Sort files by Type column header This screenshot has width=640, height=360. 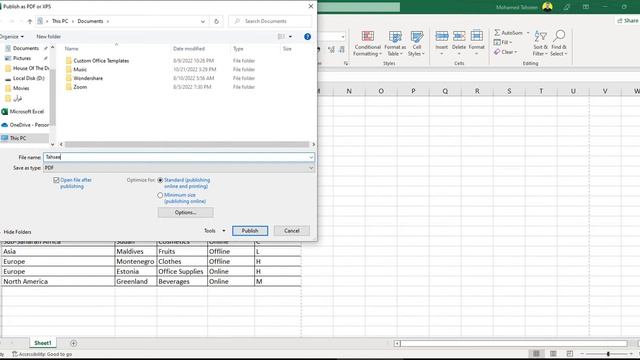coord(238,49)
